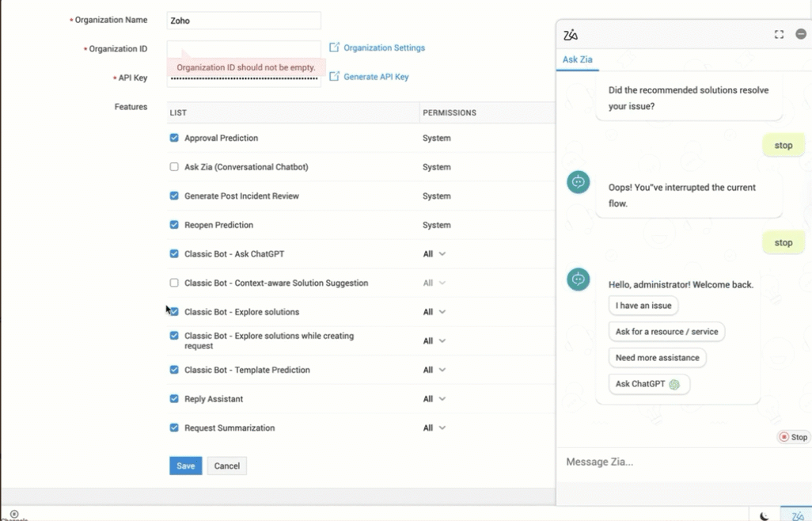Open permissions dropdown for Classic Bot - Ask ChatGPT
The height and width of the screenshot is (521, 812).
coord(434,254)
